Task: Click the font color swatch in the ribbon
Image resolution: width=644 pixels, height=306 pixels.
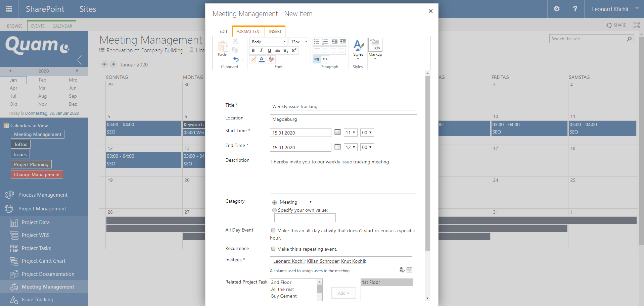Action: [x=262, y=59]
